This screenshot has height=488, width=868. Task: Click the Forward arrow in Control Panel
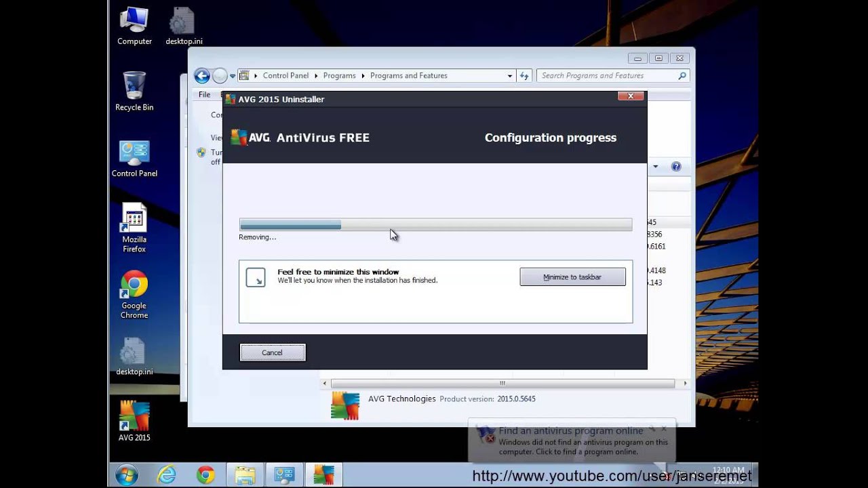pos(220,76)
